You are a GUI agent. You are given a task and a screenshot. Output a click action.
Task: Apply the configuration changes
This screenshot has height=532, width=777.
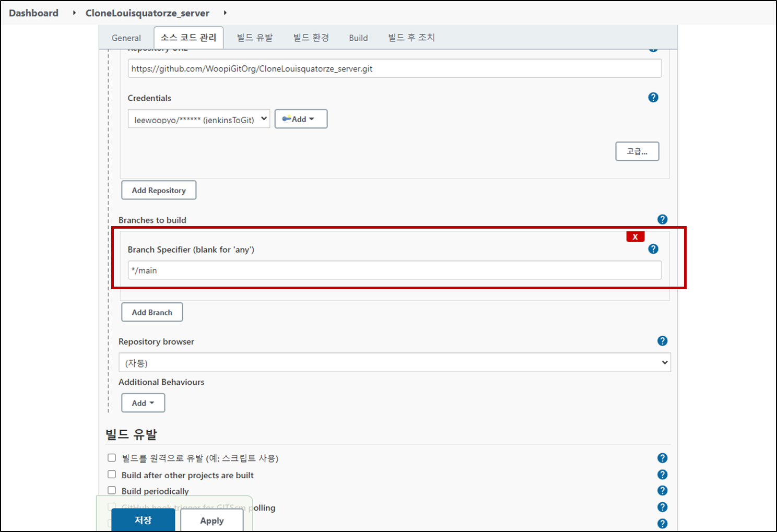coord(212,521)
